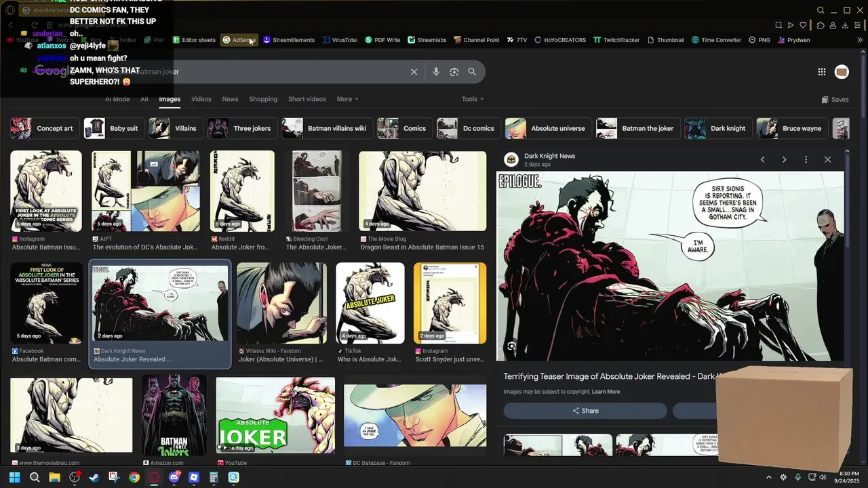
Task: Select the Shopping search tab
Action: [263, 99]
